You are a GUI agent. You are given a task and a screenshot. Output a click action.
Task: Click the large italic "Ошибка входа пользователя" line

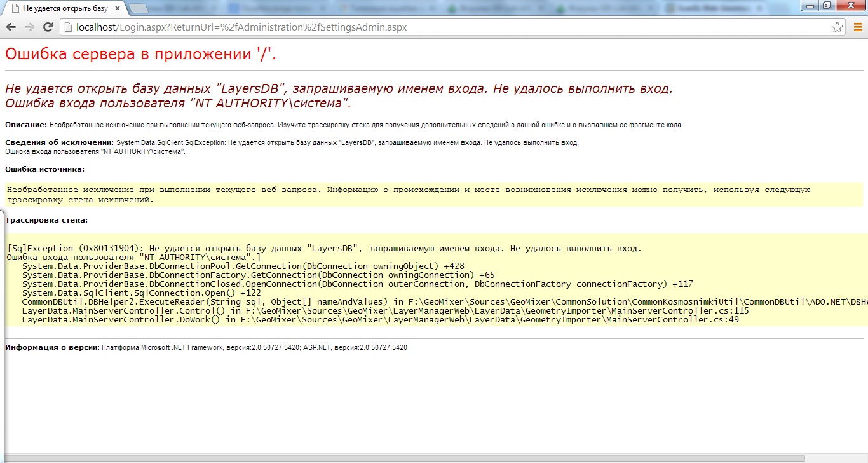pyautogui.click(x=178, y=103)
